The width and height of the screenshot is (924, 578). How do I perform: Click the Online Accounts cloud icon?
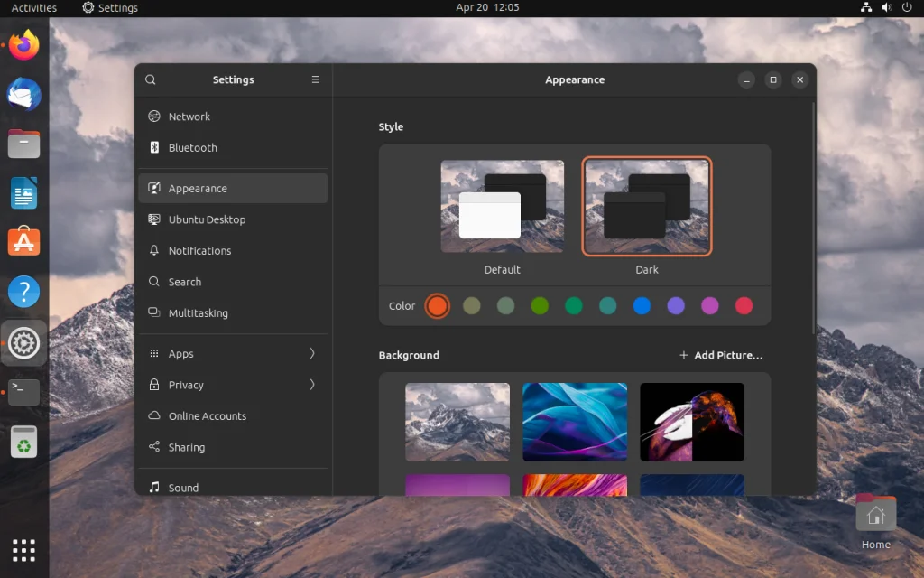tap(153, 416)
